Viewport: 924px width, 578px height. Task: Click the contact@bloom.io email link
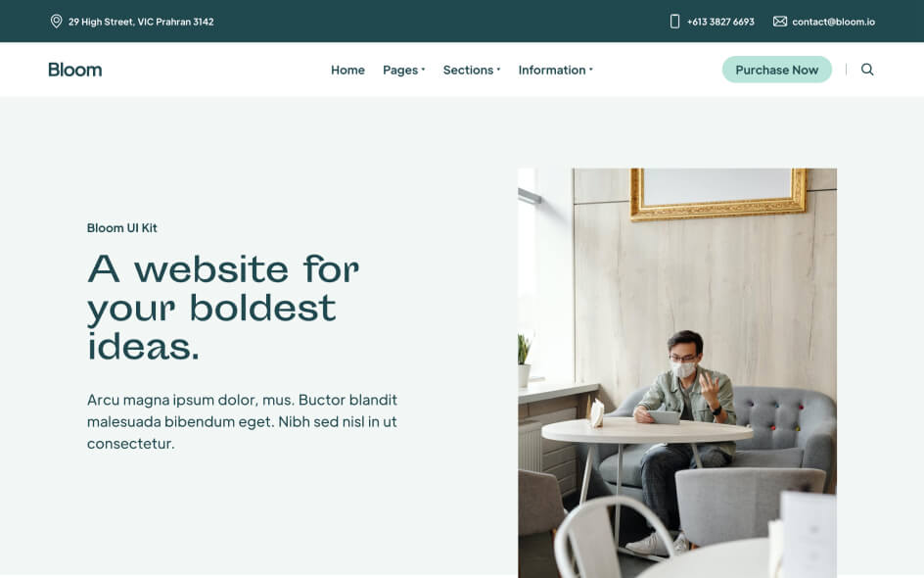[833, 22]
